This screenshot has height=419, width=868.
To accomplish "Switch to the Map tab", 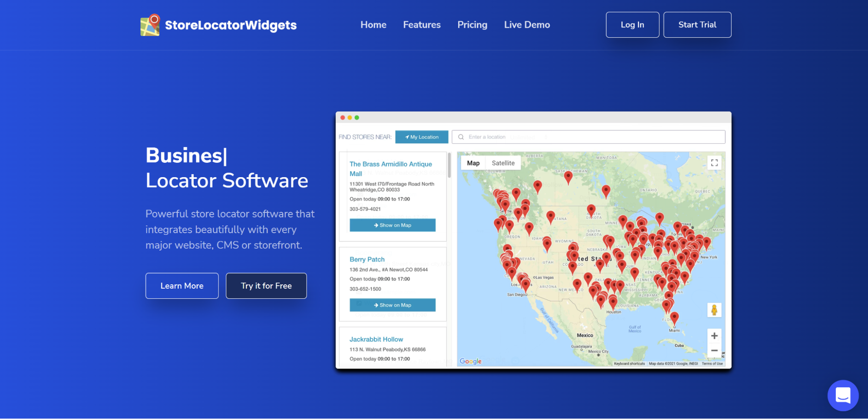I will (x=473, y=163).
